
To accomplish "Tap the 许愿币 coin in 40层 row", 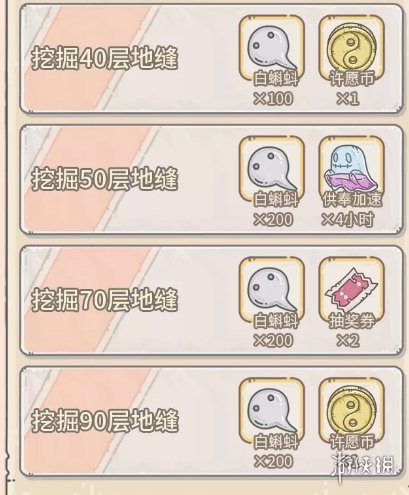I will click(352, 49).
